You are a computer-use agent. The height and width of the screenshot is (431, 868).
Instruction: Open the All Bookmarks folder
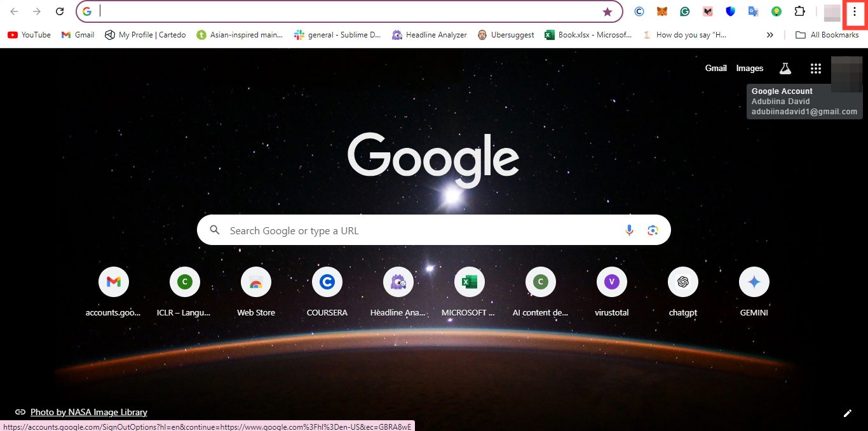pos(827,35)
